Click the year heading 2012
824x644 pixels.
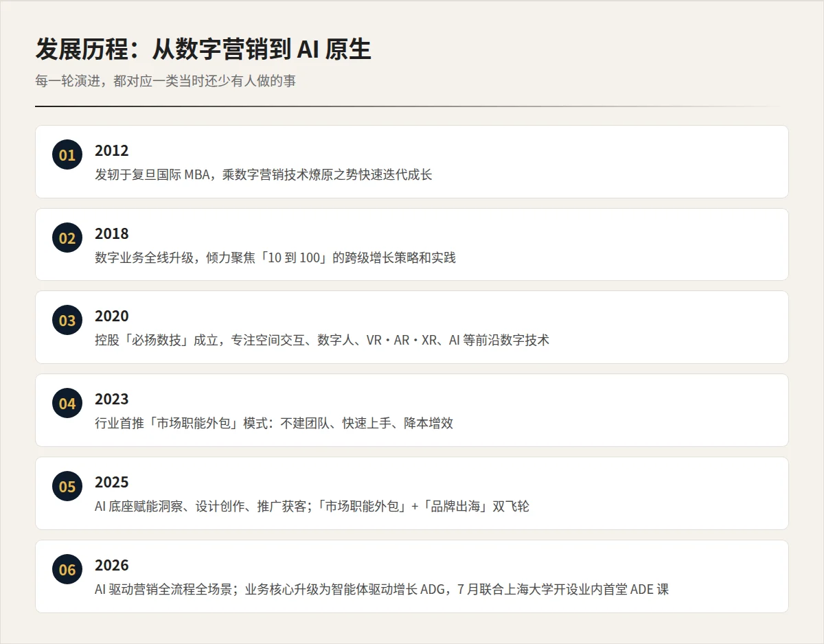click(112, 150)
